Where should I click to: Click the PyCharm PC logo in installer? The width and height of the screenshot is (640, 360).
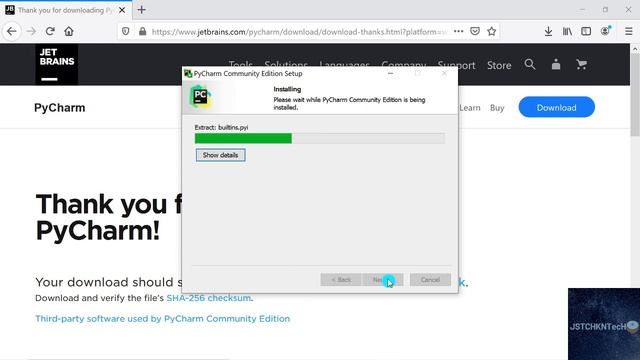click(200, 96)
